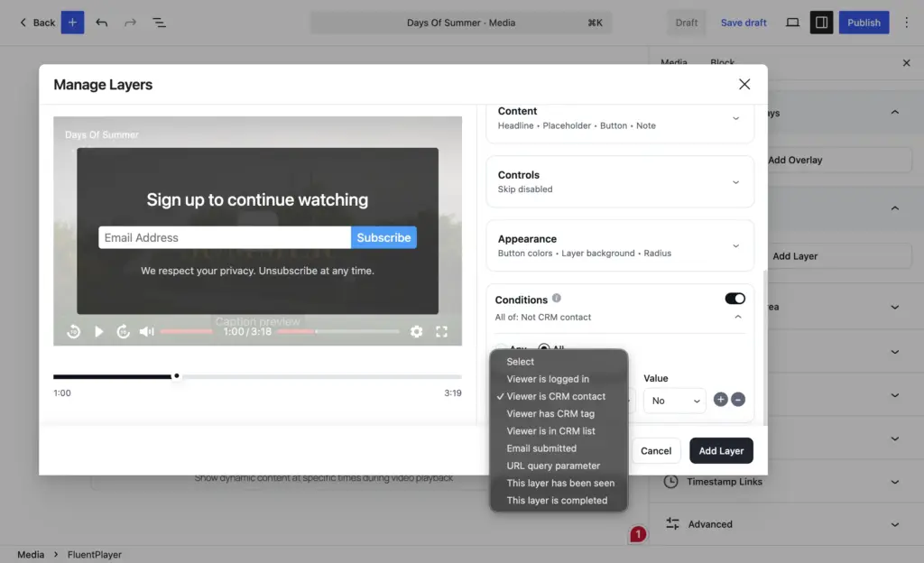Click the black Add Layer dialog button
This screenshot has height=563, width=924.
pos(721,450)
